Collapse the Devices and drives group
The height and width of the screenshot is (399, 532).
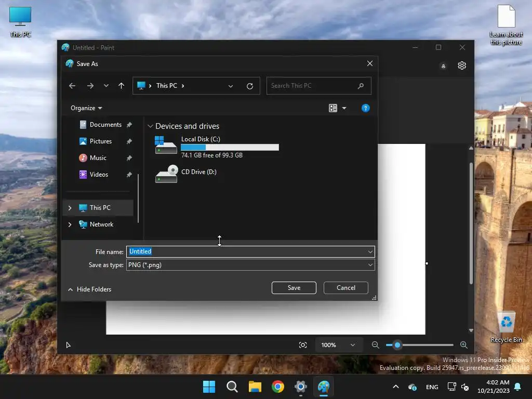click(150, 126)
